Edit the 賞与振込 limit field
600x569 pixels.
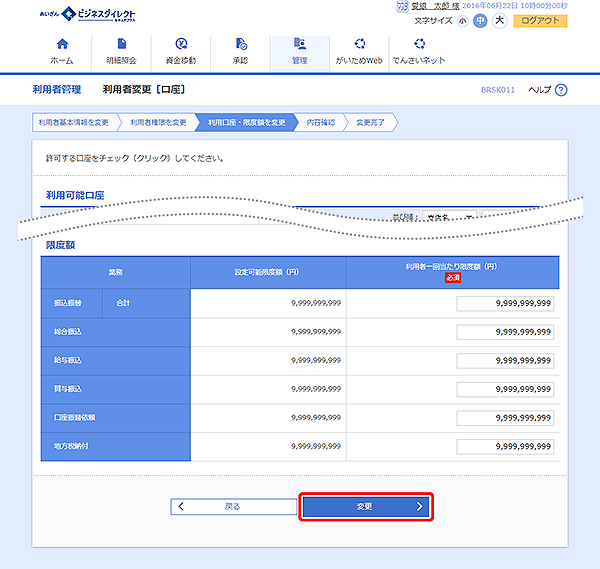click(x=505, y=390)
